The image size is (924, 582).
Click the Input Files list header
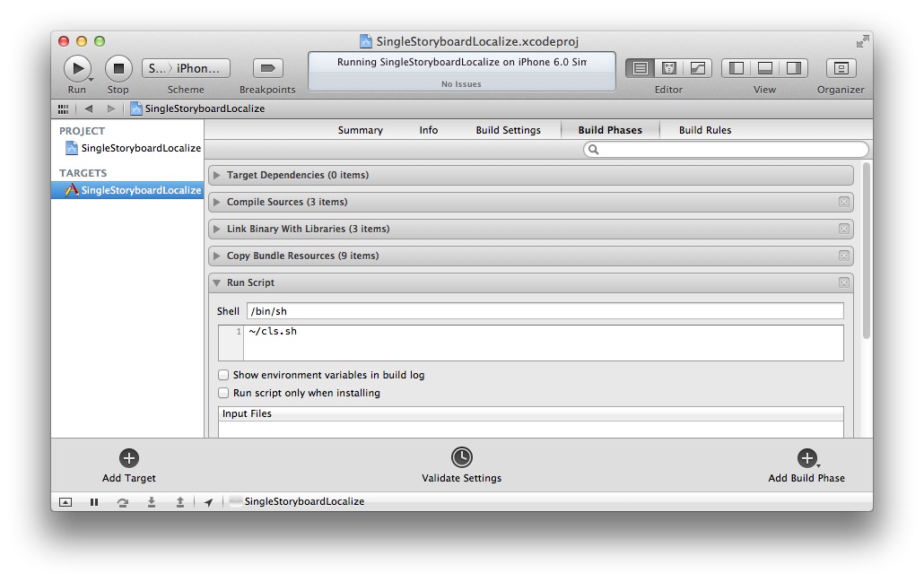531,413
